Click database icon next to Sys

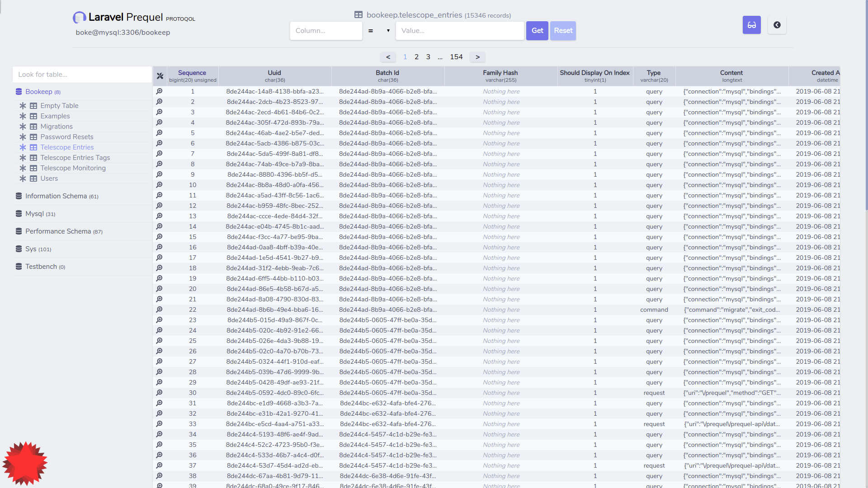coord(19,249)
